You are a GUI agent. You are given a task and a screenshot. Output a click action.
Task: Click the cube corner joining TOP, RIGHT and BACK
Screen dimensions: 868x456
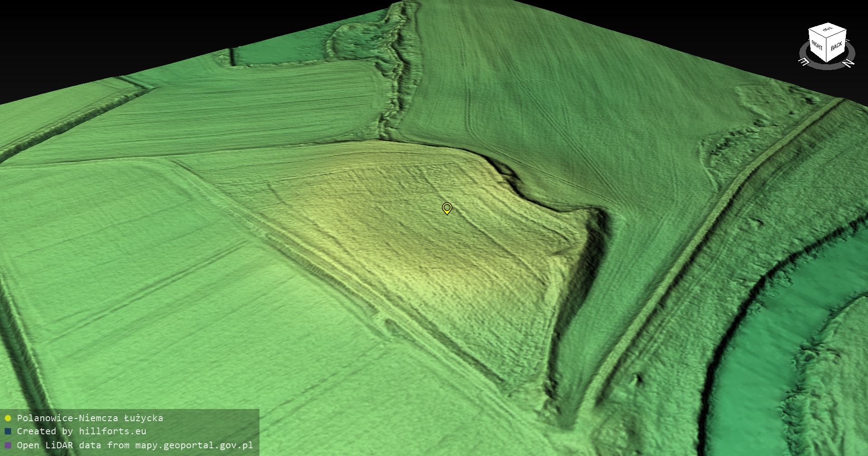827,38
